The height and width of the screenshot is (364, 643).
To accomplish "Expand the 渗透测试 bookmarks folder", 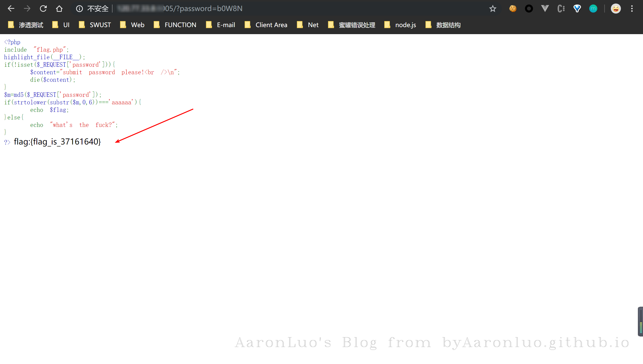I will coord(26,25).
